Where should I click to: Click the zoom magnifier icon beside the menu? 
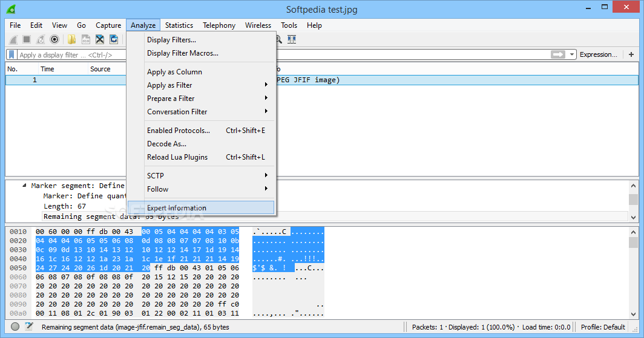[279, 39]
